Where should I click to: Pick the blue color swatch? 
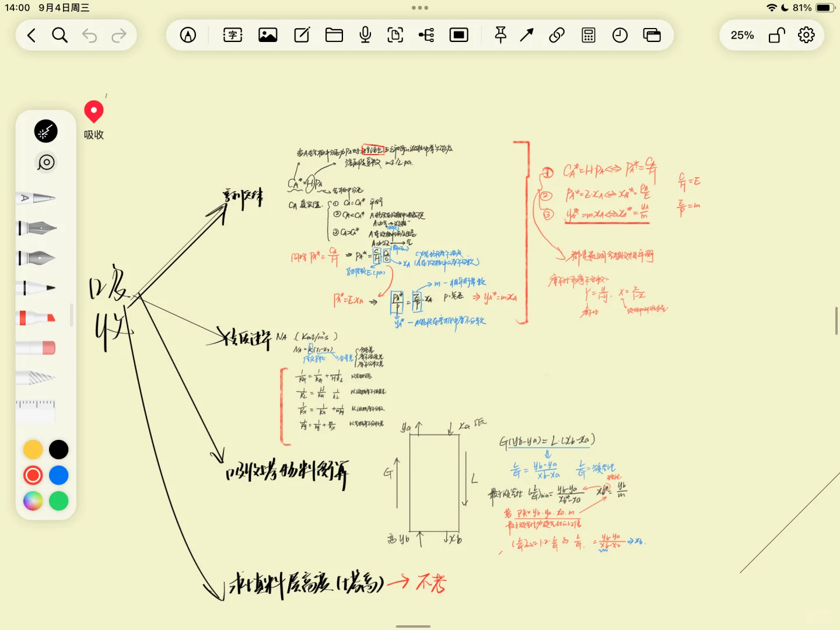[x=59, y=475]
